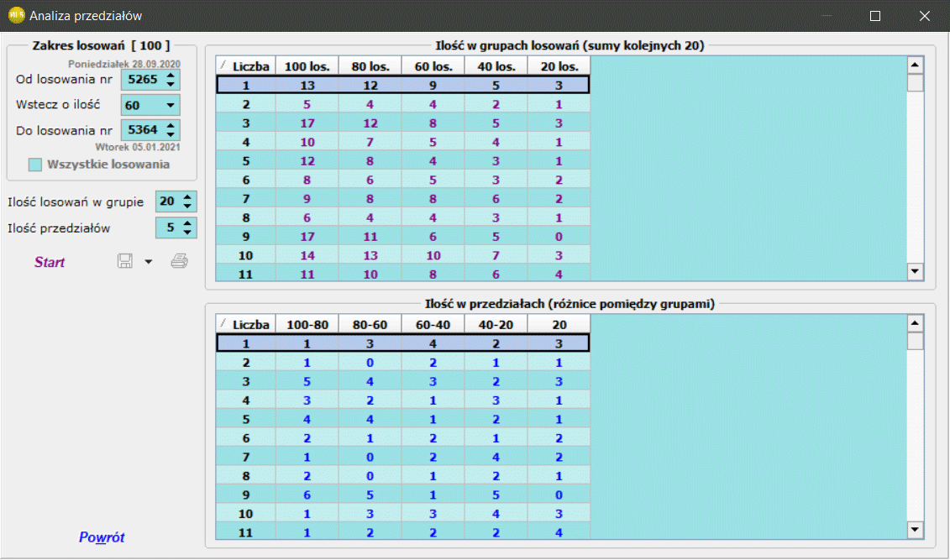The width and height of the screenshot is (950, 560).
Task: Click the up arrow of lower table scrollbar
Action: pos(915,322)
